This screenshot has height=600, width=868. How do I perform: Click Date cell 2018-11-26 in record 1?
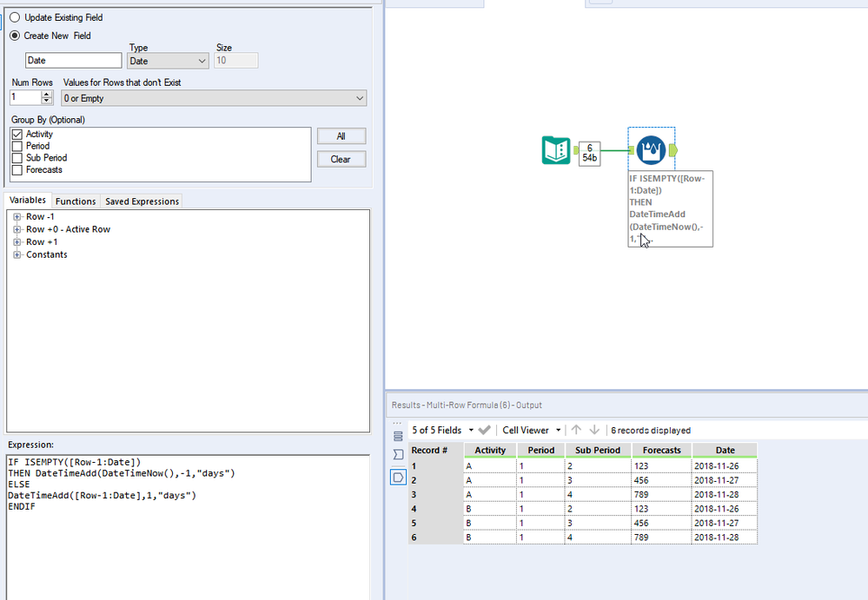click(724, 466)
